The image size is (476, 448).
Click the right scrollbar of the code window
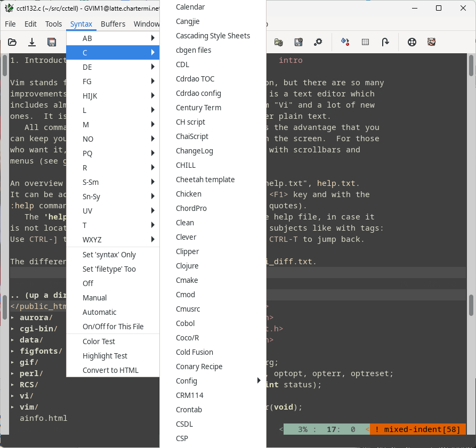tap(471, 305)
